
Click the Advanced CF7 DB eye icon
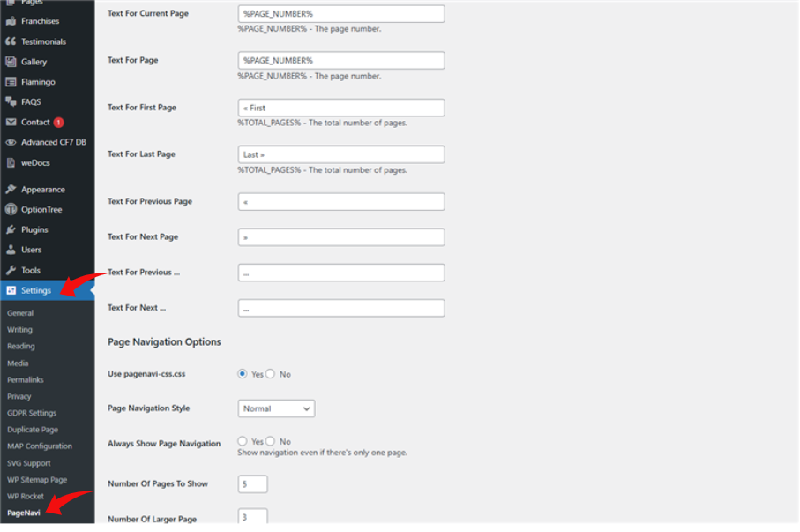click(11, 142)
